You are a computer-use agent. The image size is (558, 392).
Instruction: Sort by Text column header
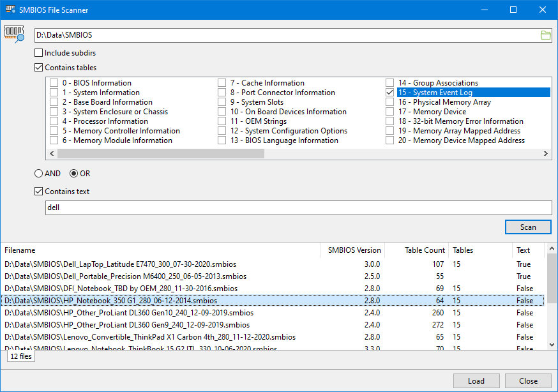coord(528,250)
